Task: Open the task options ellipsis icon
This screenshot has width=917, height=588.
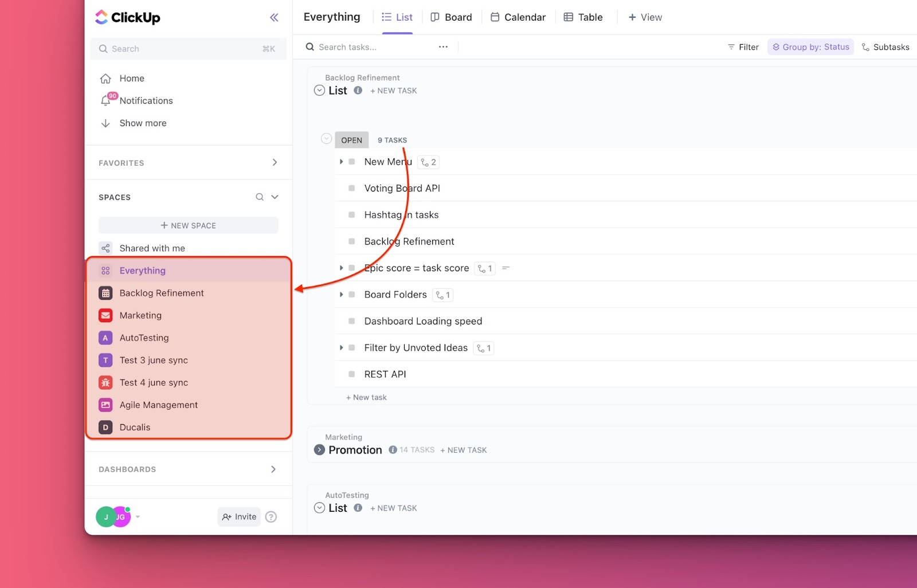Action: 442,47
